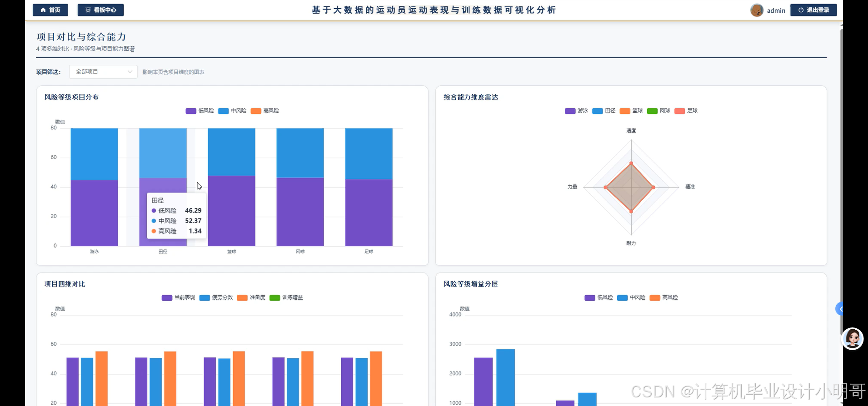Click the 综合能力维度雷达 chart title
The image size is (868, 406).
click(x=471, y=97)
